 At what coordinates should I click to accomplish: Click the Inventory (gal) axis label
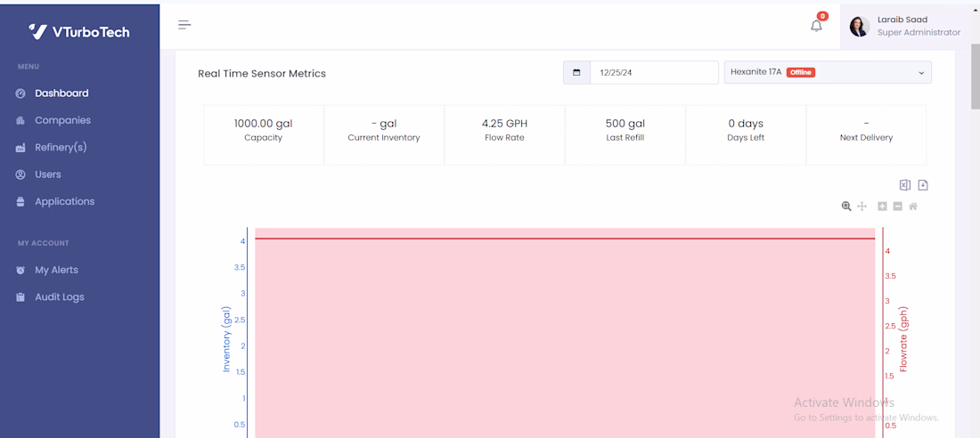[x=227, y=339]
